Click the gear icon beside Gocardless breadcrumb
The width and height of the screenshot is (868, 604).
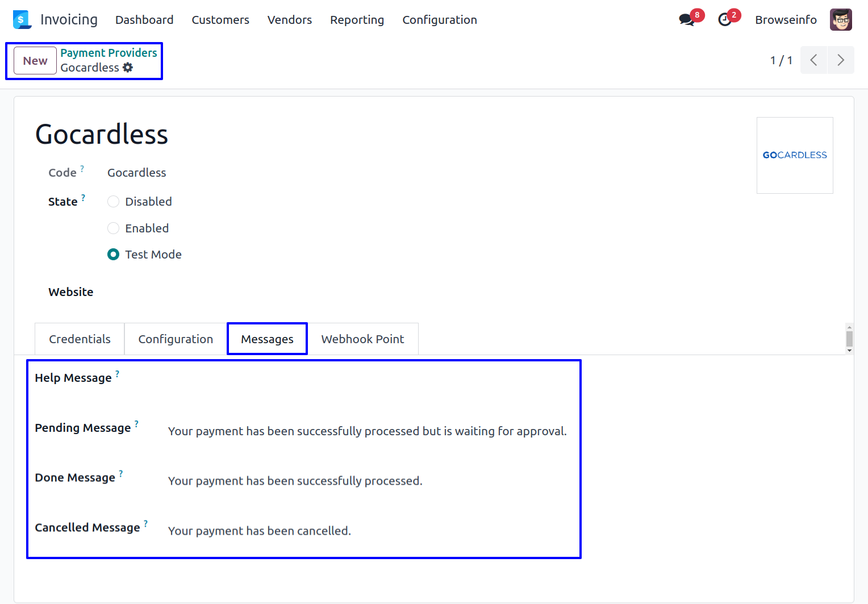[128, 68]
